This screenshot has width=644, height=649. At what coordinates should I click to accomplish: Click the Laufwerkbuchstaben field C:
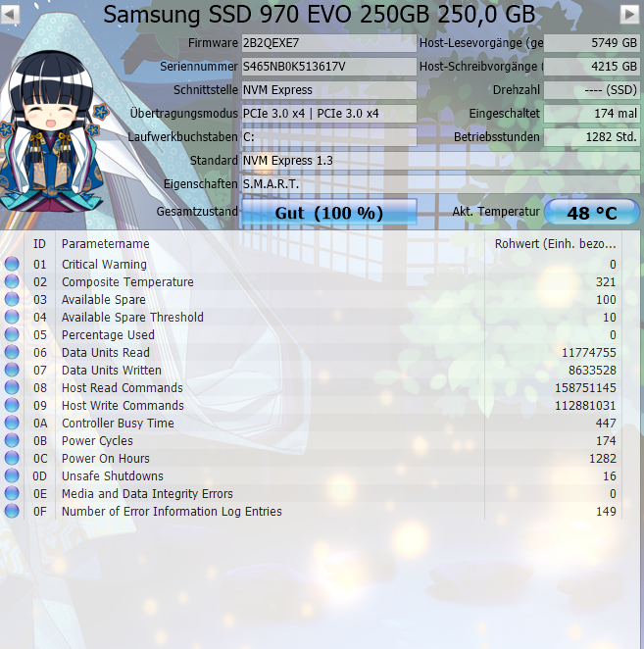[x=329, y=137]
